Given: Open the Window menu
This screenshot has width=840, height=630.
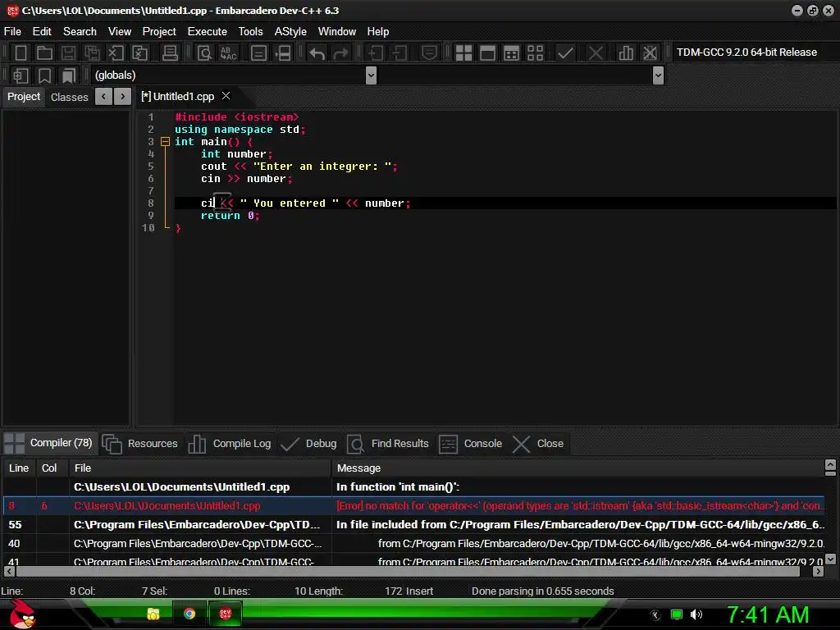Looking at the screenshot, I should (337, 32).
